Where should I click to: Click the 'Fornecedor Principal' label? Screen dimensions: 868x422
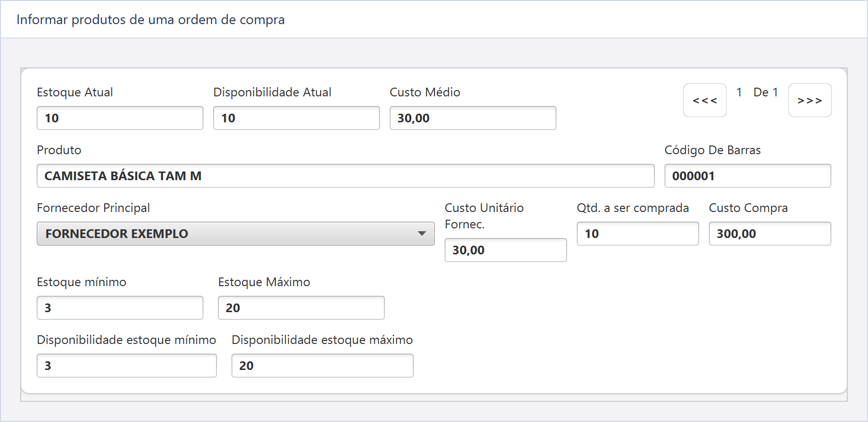(93, 208)
